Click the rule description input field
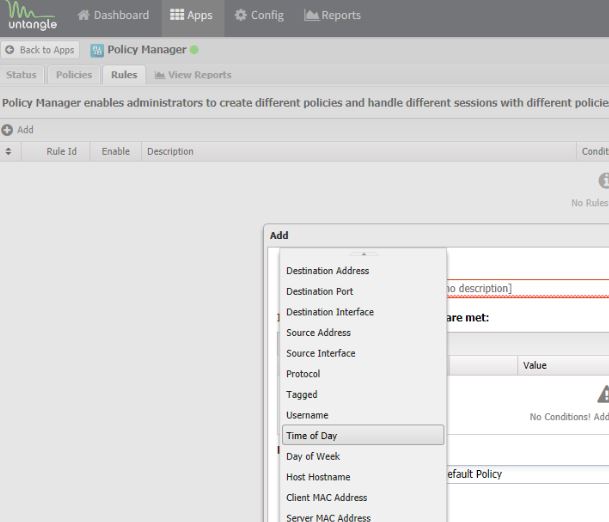This screenshot has height=522, width=609. tap(527, 288)
